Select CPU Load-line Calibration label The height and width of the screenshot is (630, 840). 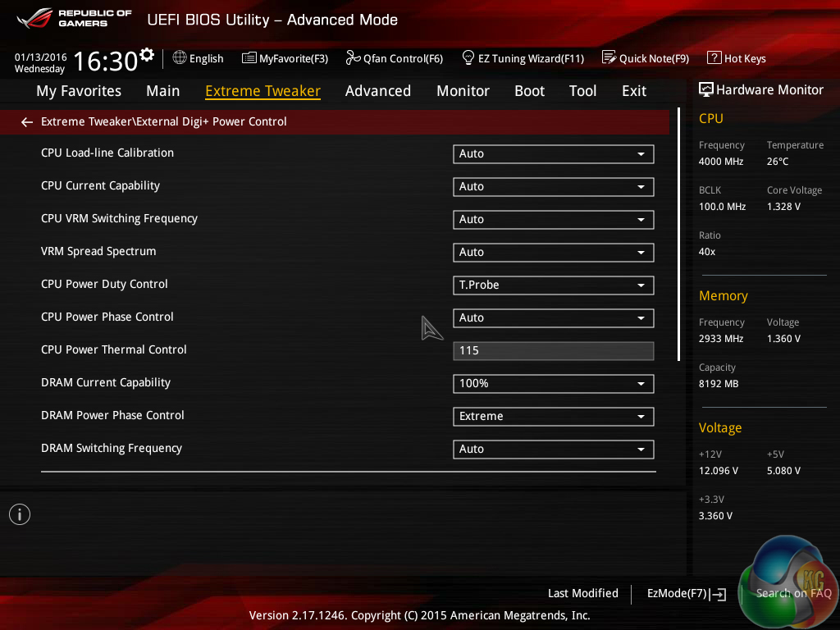click(x=107, y=153)
